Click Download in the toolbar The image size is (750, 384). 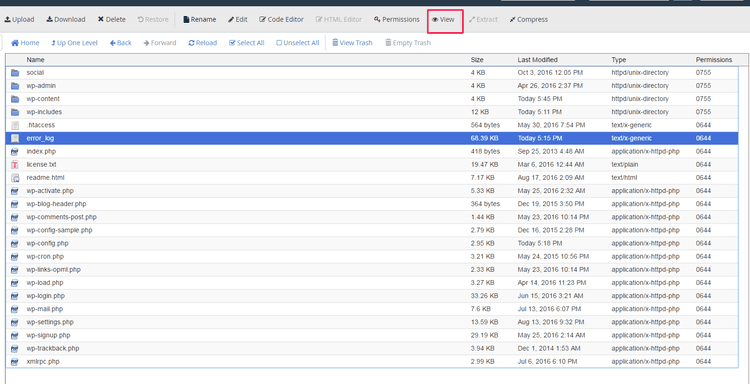pyautogui.click(x=66, y=20)
